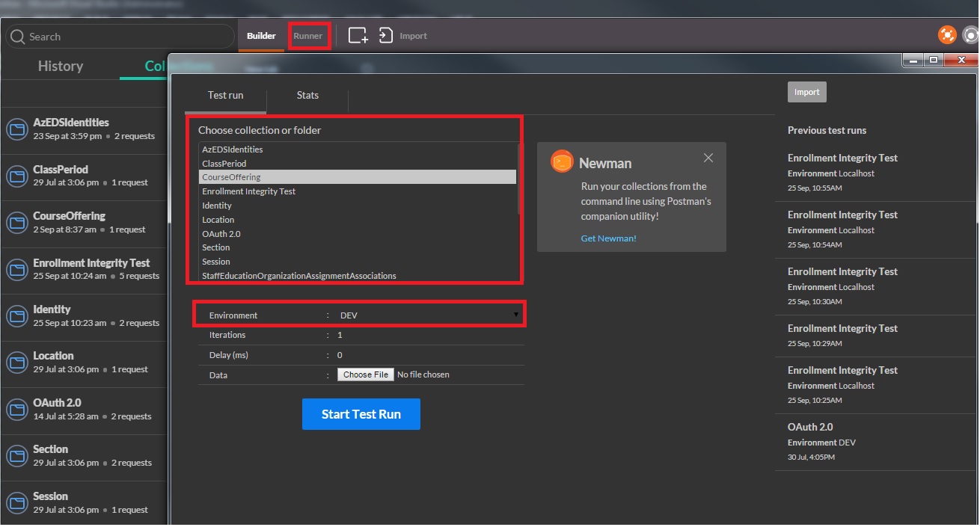Screen dimensions: 980x527
Task: Click the gray Import button in runner
Action: click(x=806, y=92)
